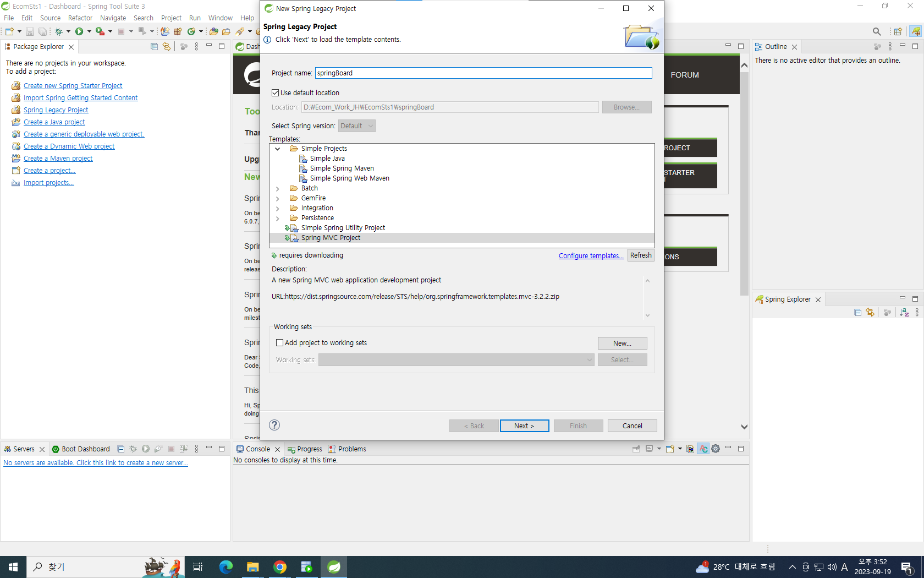Click the Refresh templates button
The image size is (924, 578).
pos(641,255)
